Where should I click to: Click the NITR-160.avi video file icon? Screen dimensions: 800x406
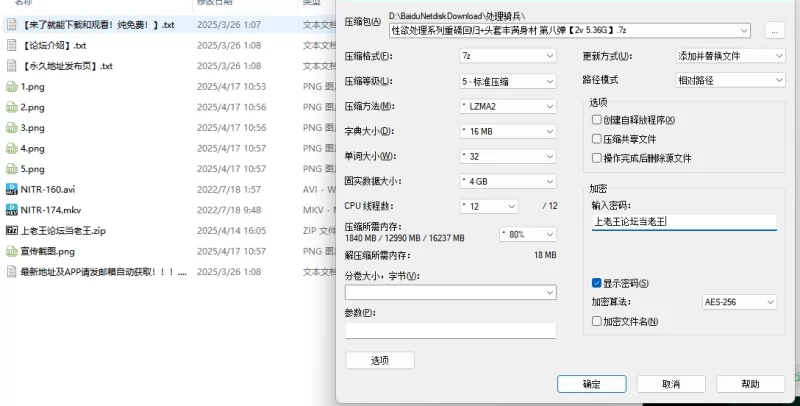(12, 189)
